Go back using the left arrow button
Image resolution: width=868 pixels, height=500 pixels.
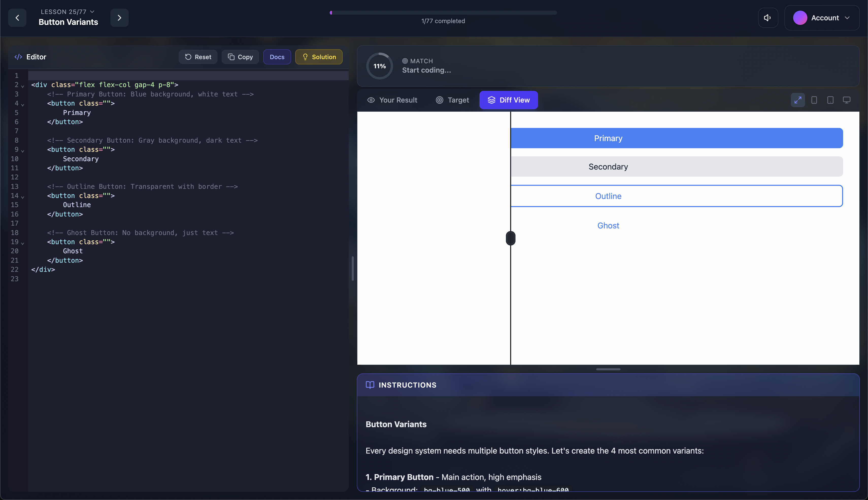coord(17,18)
